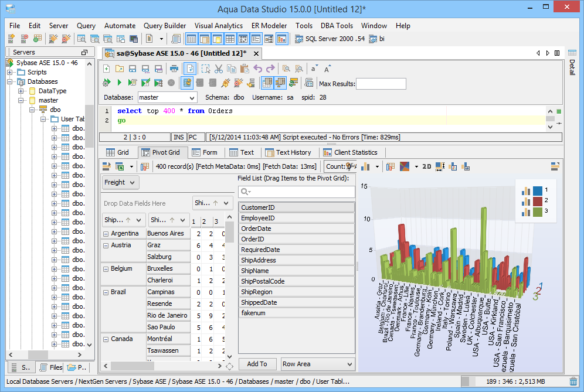Screen dimensions: 584x392
Task: Click the bar chart type icon above chart
Action: 365,166
